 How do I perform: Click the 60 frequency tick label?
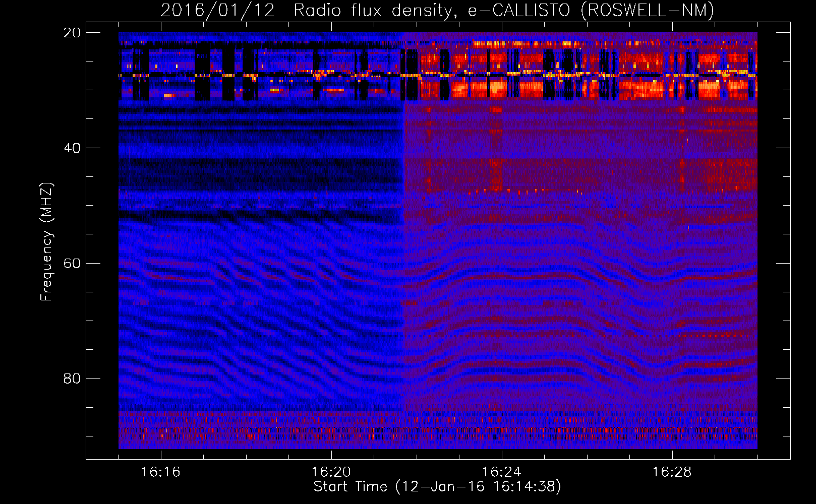(x=72, y=264)
